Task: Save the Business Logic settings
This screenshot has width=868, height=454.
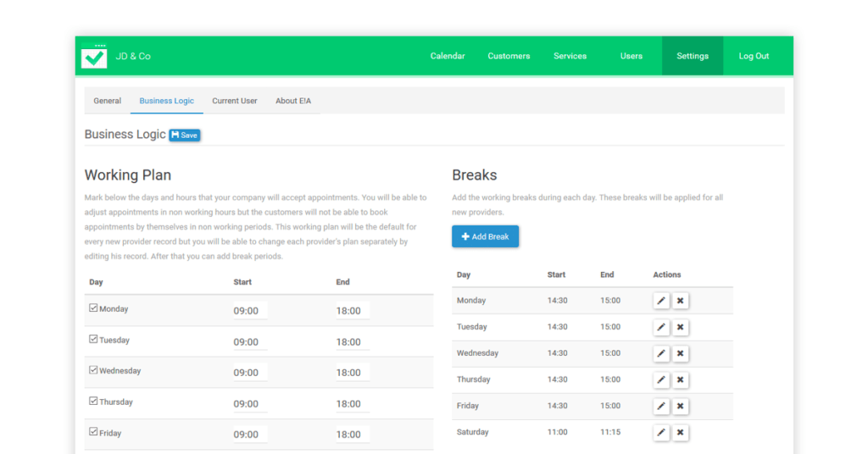Action: click(x=184, y=135)
